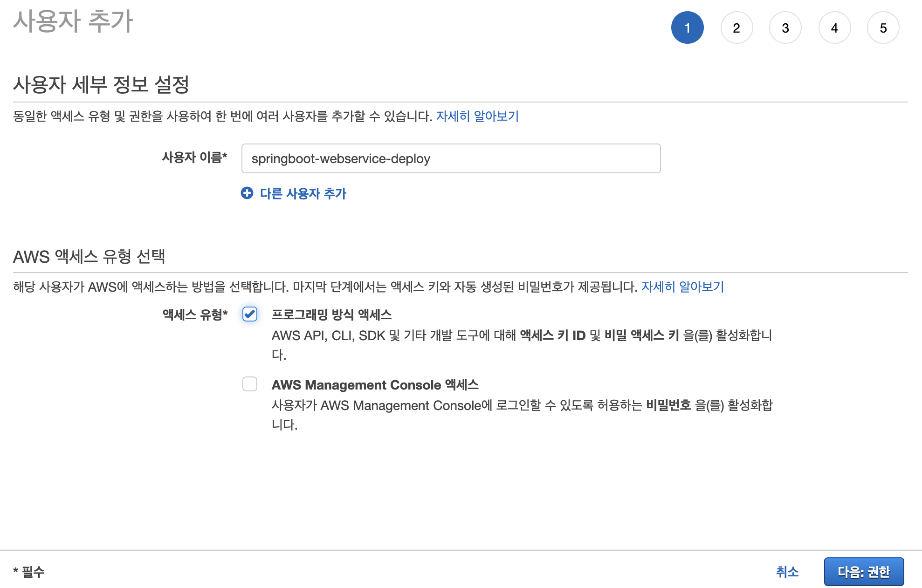Viewport: 922px width, 588px height.
Task: Click the plus icon to add another user
Action: (247, 193)
